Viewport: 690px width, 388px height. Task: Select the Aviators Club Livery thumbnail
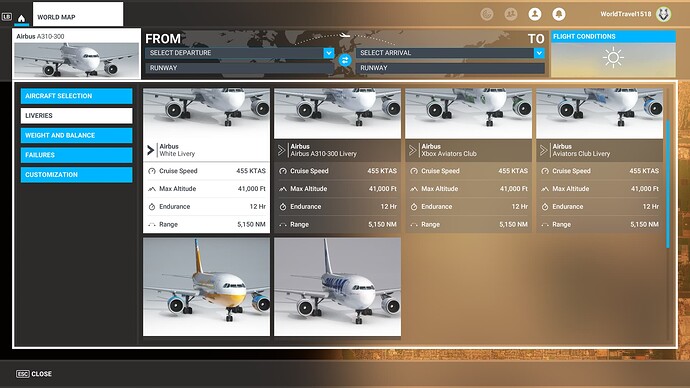point(599,113)
